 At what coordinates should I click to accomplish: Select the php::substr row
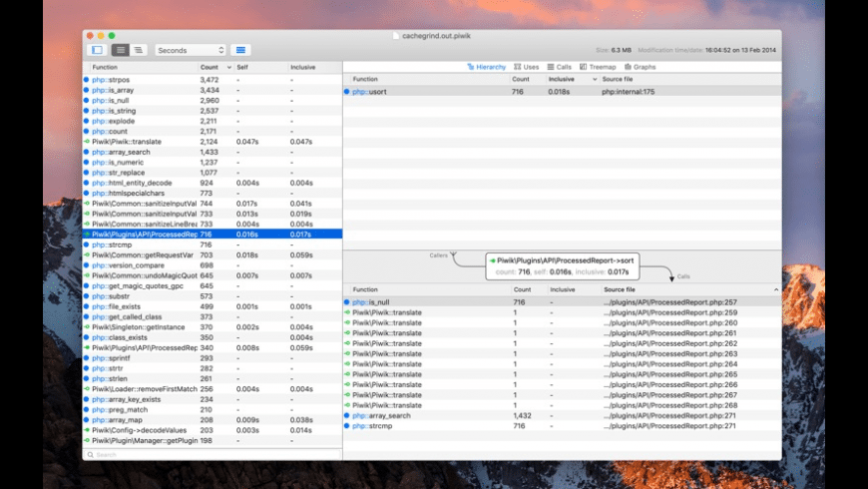(213, 296)
